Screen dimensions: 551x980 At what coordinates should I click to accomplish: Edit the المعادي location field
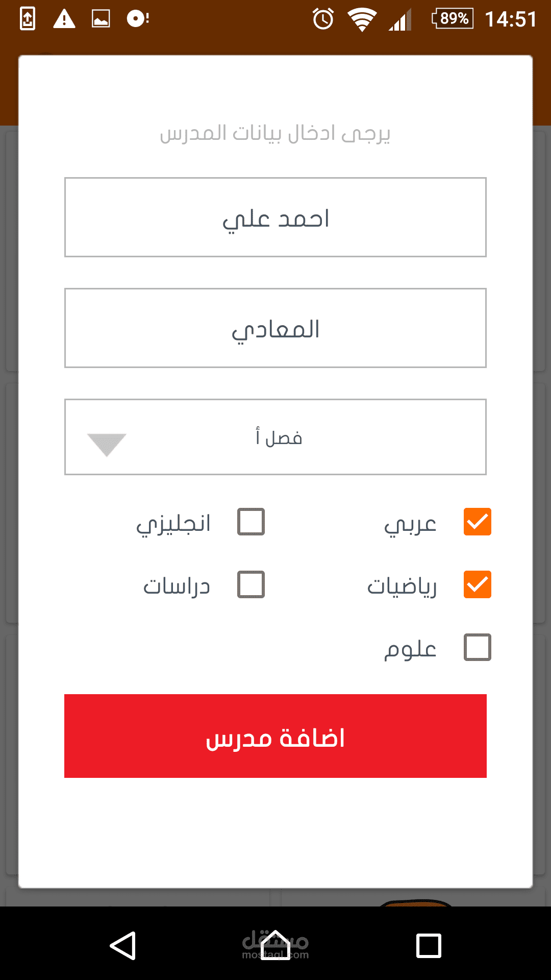(275, 328)
